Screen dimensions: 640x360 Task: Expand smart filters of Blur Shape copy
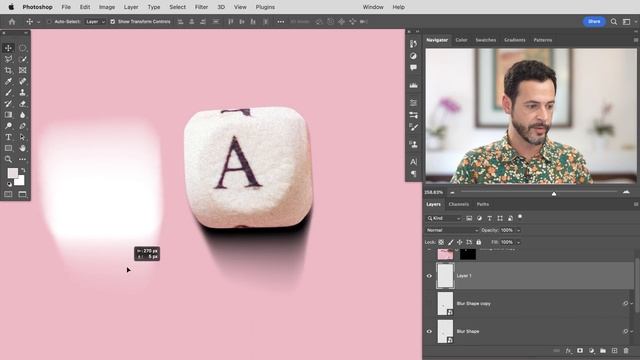[x=631, y=304]
